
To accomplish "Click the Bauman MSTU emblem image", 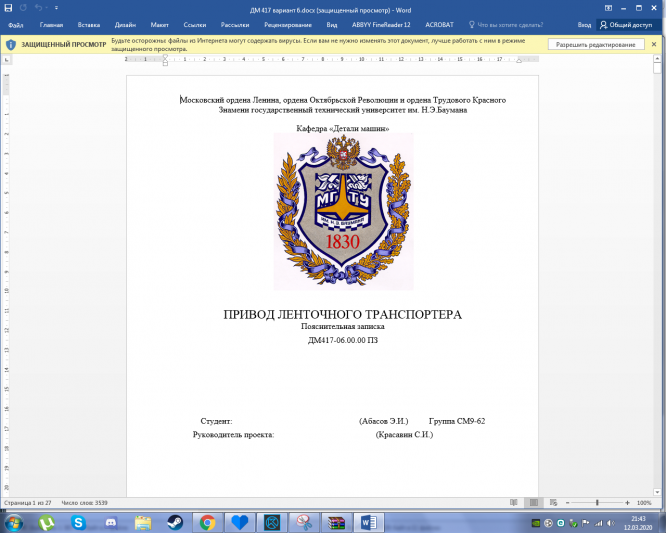I will point(343,212).
